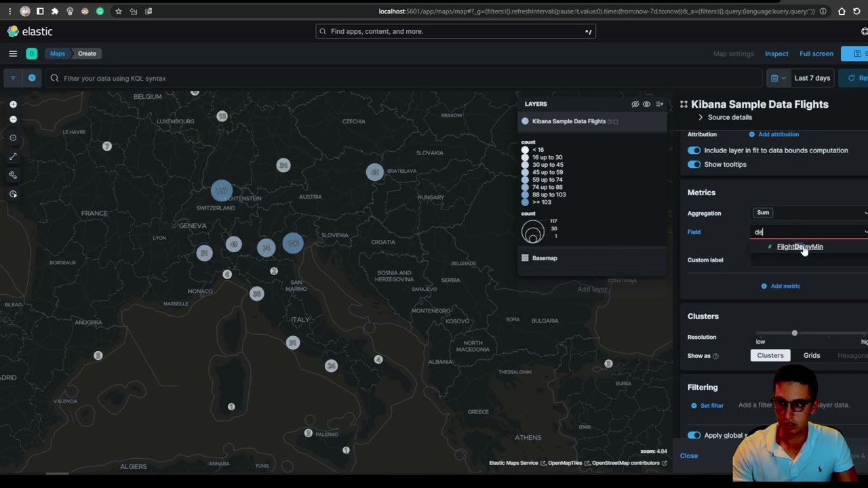Open the browser side panel icon
This screenshot has width=868, height=488.
pyautogui.click(x=40, y=11)
